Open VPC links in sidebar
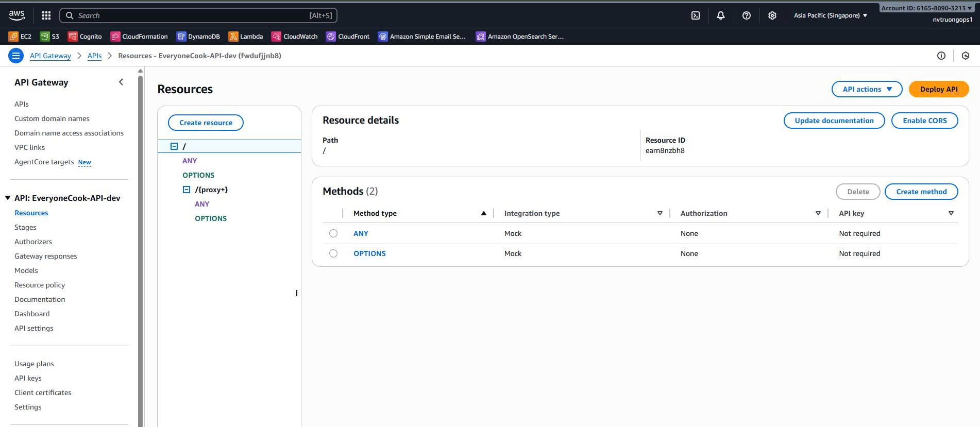The width and height of the screenshot is (980, 427). pyautogui.click(x=29, y=147)
